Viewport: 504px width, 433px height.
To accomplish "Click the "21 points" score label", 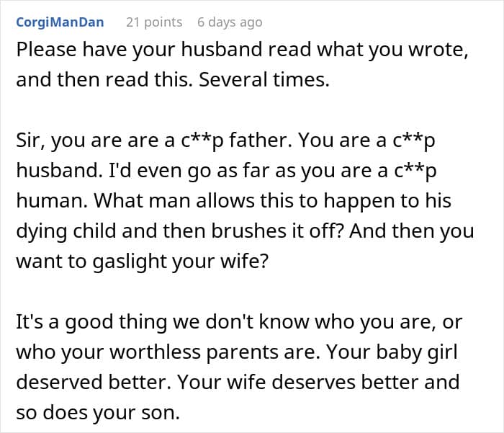I will [x=154, y=22].
